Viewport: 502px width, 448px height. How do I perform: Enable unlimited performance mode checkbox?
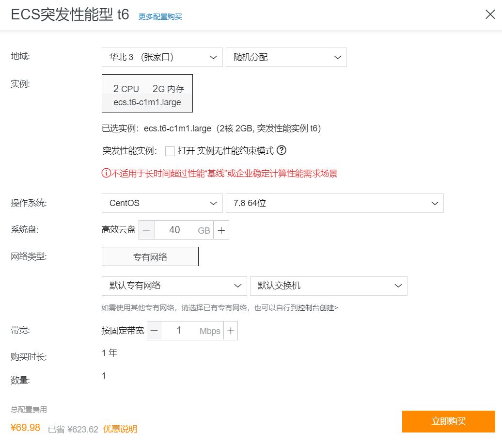pos(170,151)
